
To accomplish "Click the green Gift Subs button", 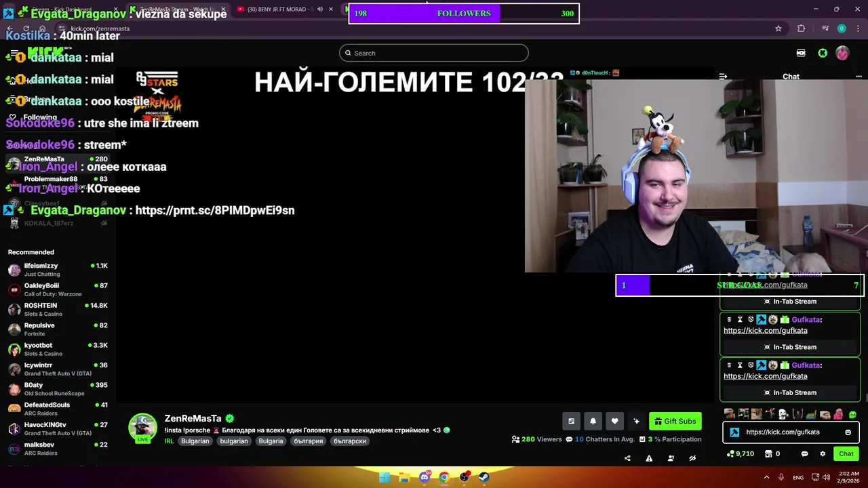I will point(675,421).
